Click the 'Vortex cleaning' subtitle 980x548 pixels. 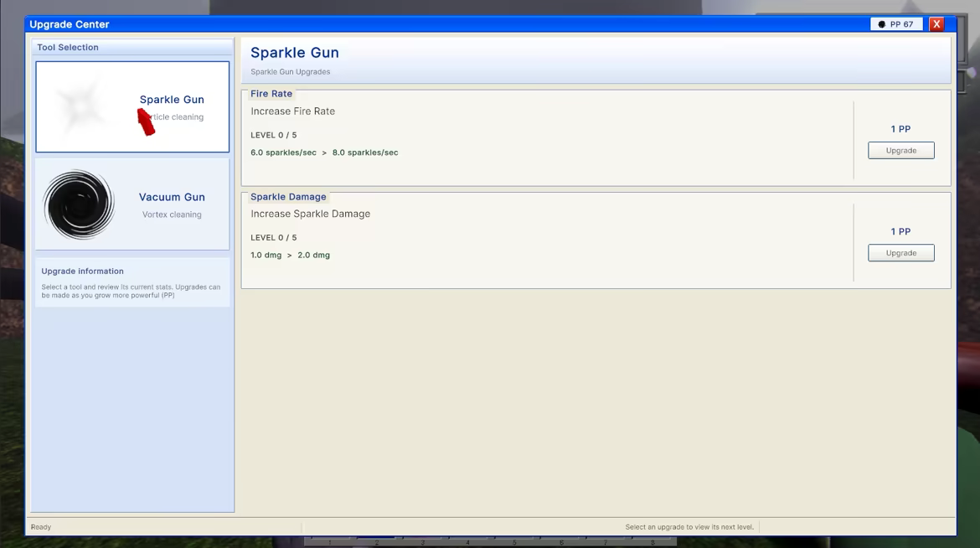coord(172,215)
